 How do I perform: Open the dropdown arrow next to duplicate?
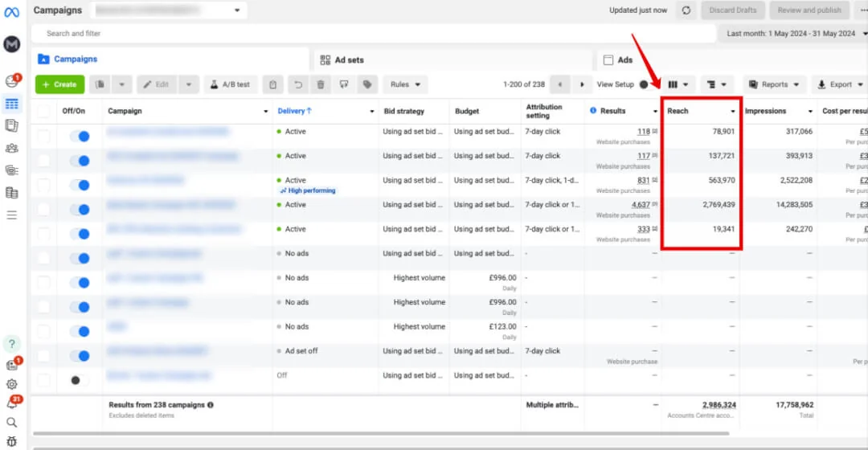click(x=122, y=84)
